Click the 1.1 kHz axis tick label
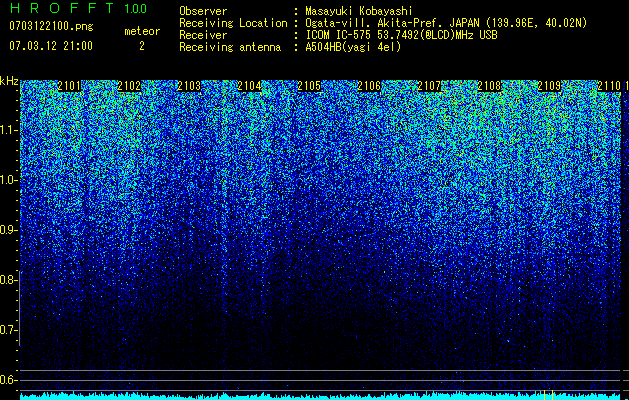Viewport: 629px width, 400px height. click(x=9, y=130)
